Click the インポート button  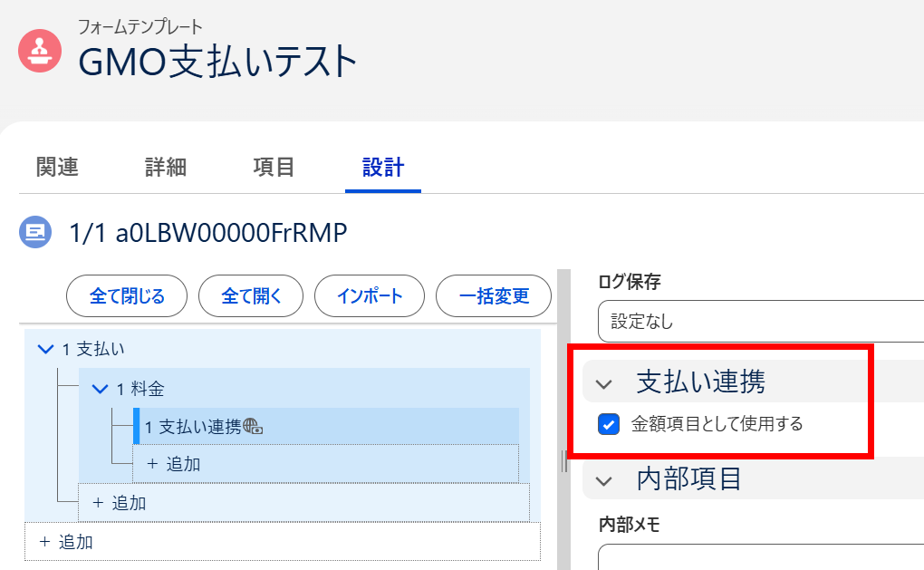pos(370,296)
